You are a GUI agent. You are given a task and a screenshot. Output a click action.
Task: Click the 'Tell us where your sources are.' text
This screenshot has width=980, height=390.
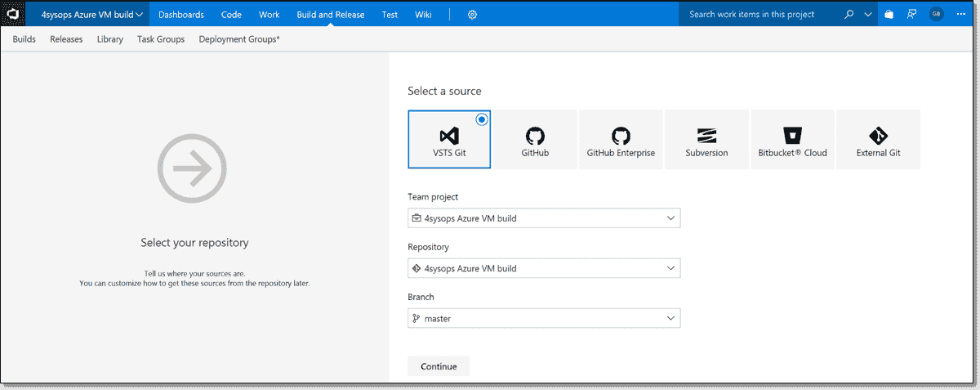point(194,274)
